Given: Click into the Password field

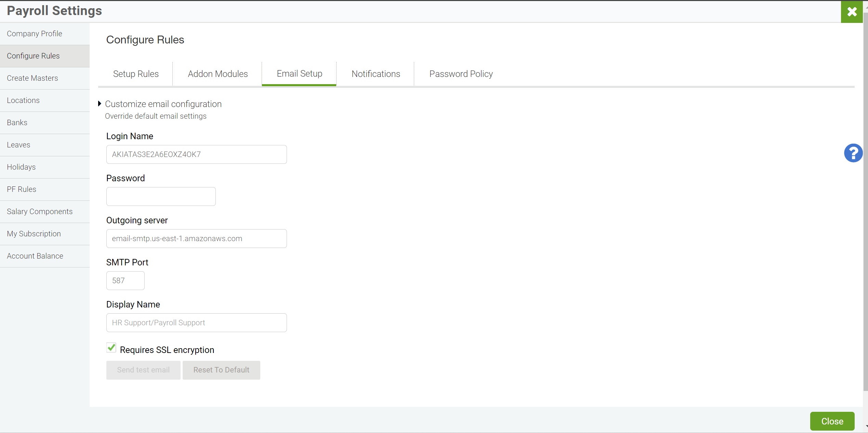Looking at the screenshot, I should (161, 197).
